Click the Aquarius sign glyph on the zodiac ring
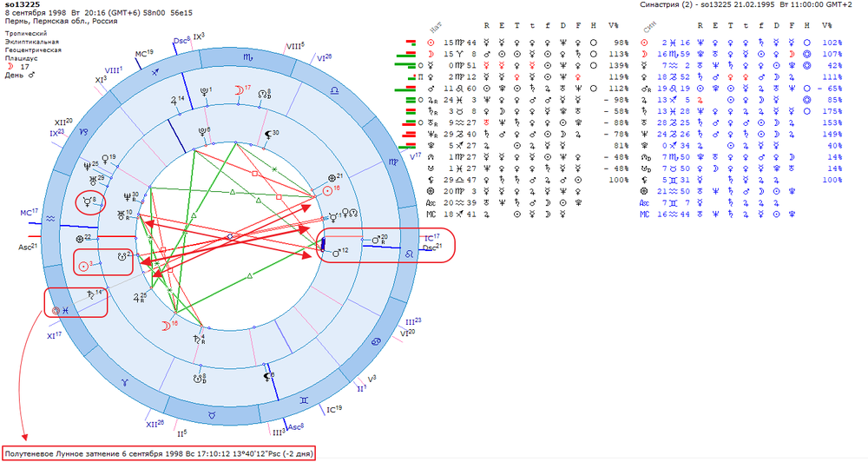This screenshot has height=462, width=868. pos(50,219)
